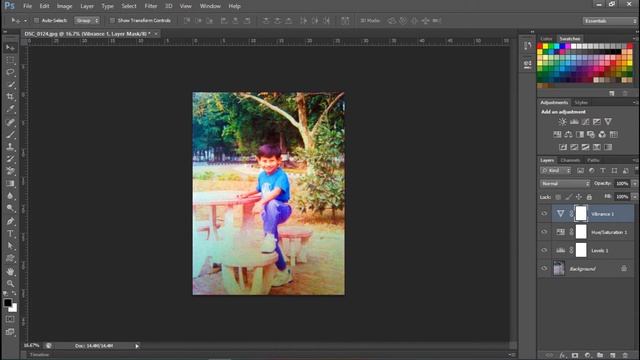Select the Healing Brush tool
Viewport: 640px width, 360px height.
(x=10, y=122)
